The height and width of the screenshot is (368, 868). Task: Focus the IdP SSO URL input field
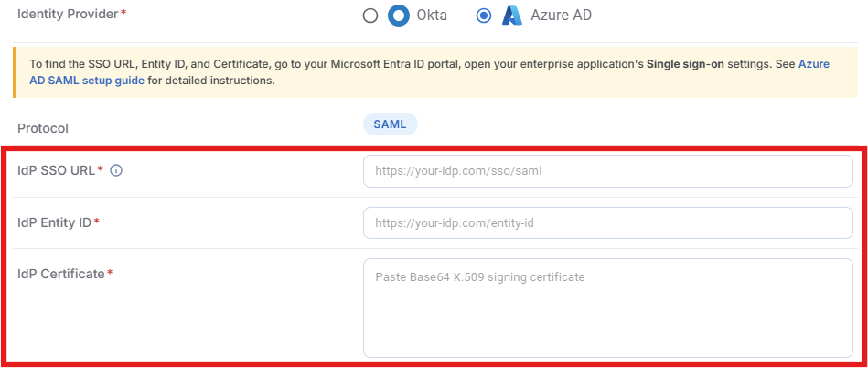click(608, 171)
